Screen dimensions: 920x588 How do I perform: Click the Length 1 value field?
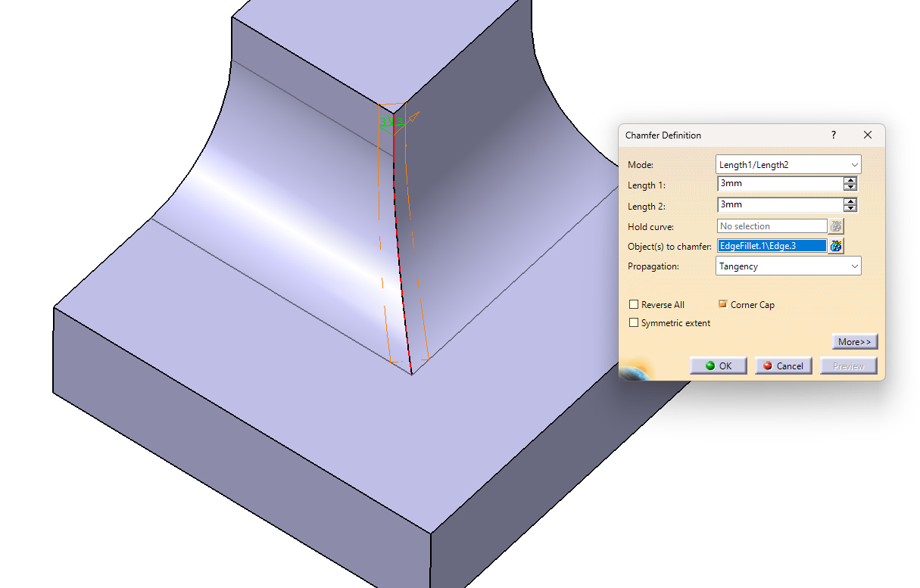click(780, 184)
